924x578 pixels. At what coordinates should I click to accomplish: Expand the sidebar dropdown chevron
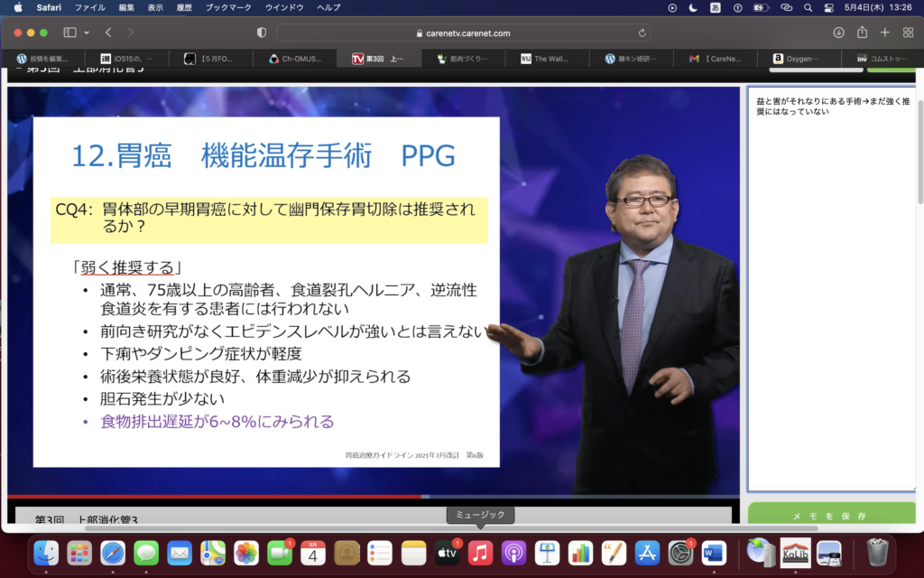click(x=87, y=33)
